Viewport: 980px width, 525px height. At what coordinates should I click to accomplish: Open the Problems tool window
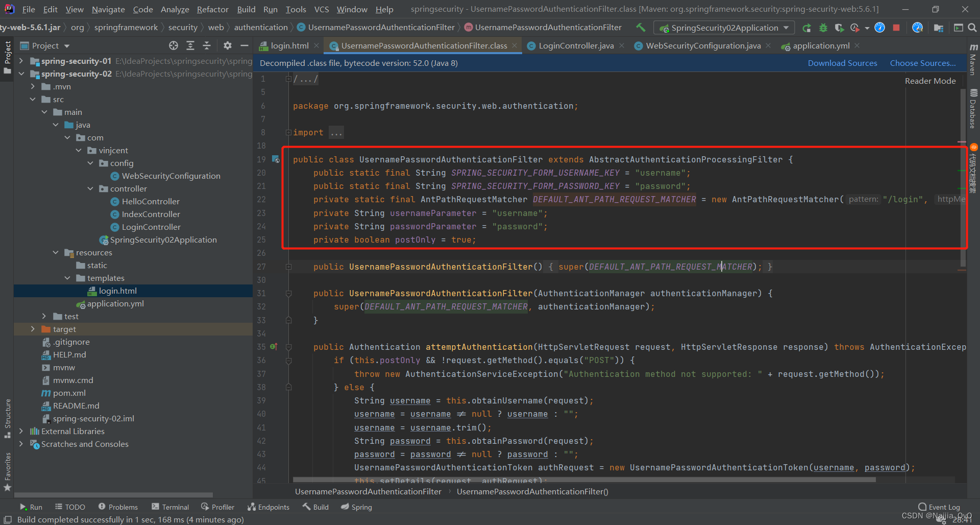tap(118, 507)
